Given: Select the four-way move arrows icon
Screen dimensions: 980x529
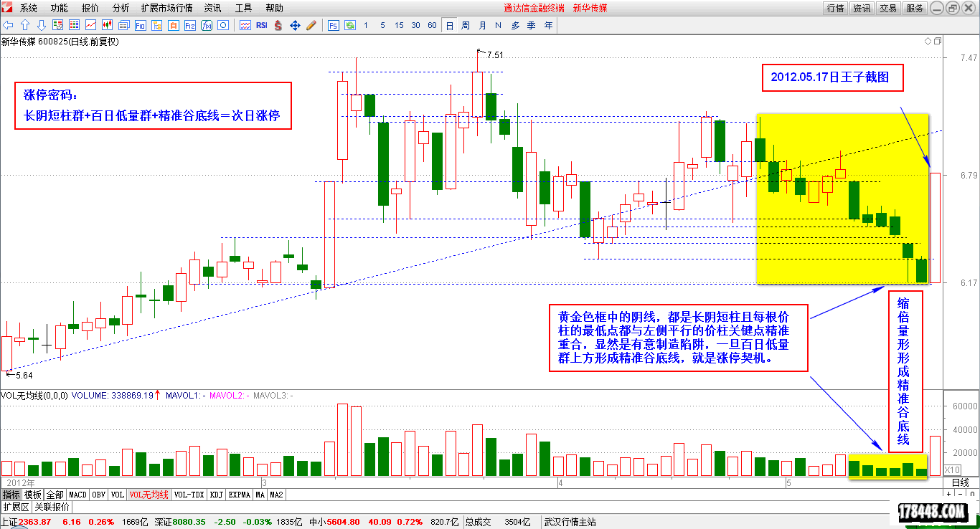Looking at the screenshot, I should coord(295,25).
